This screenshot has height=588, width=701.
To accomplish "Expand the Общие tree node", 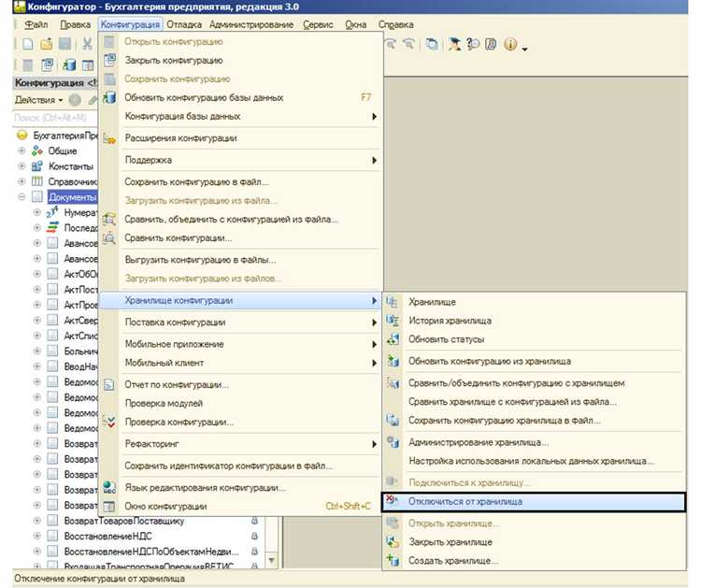I will point(23,151).
